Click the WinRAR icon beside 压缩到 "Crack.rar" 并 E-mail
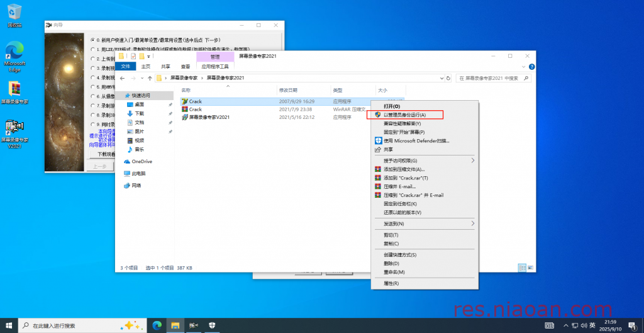The width and height of the screenshot is (644, 333). (378, 195)
